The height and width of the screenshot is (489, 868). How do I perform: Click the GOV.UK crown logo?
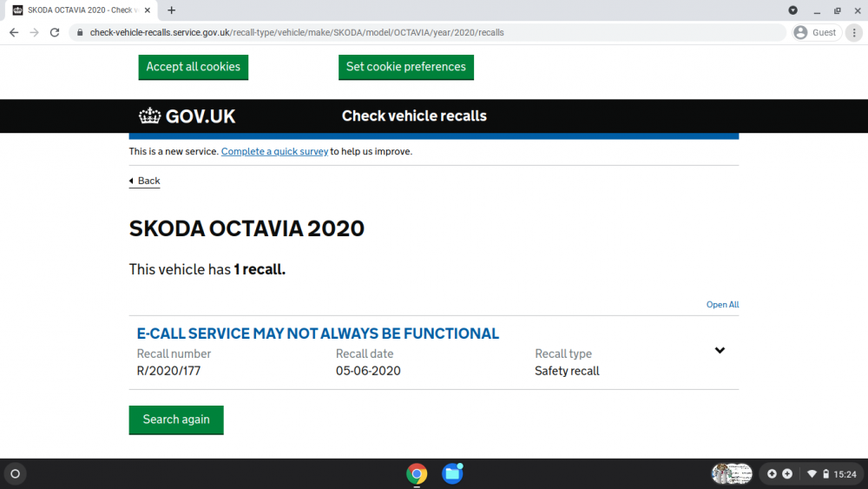point(187,116)
